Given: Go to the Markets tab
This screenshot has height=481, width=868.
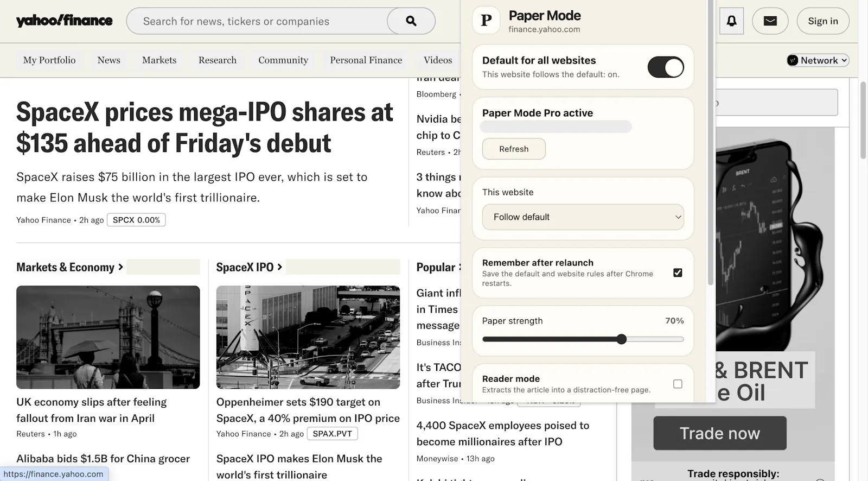Looking at the screenshot, I should click(x=159, y=60).
